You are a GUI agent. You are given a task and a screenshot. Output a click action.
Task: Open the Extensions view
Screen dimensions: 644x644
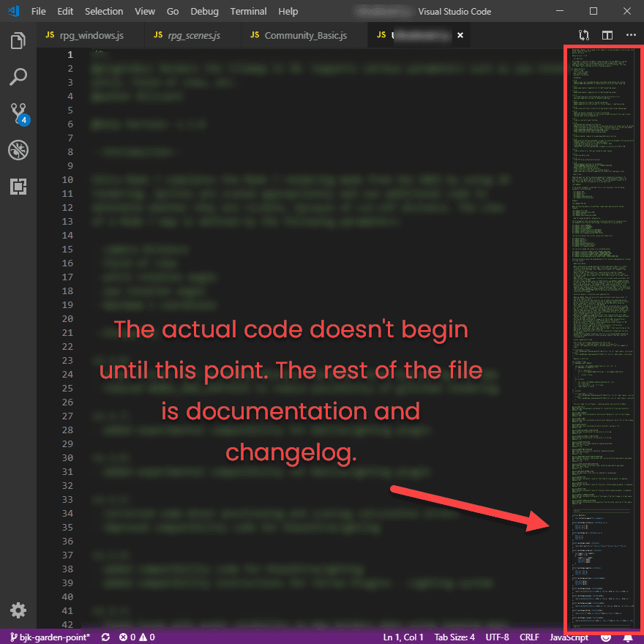pyautogui.click(x=18, y=187)
